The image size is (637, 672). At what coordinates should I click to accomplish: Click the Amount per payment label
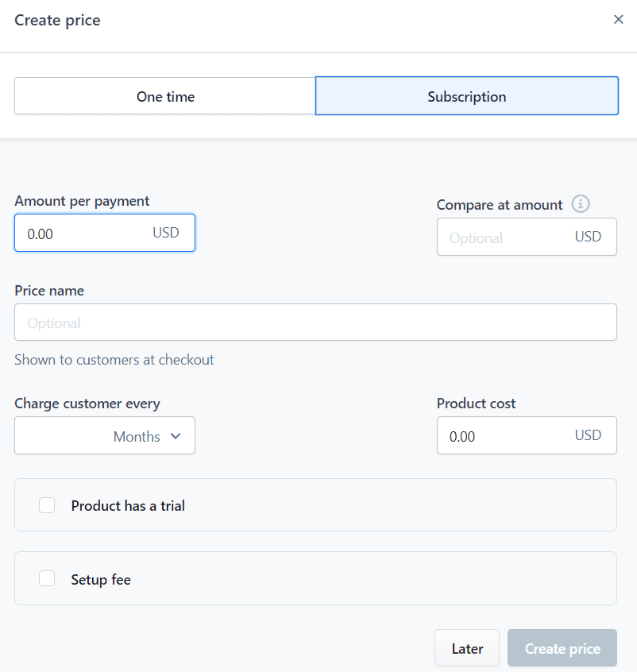(82, 201)
